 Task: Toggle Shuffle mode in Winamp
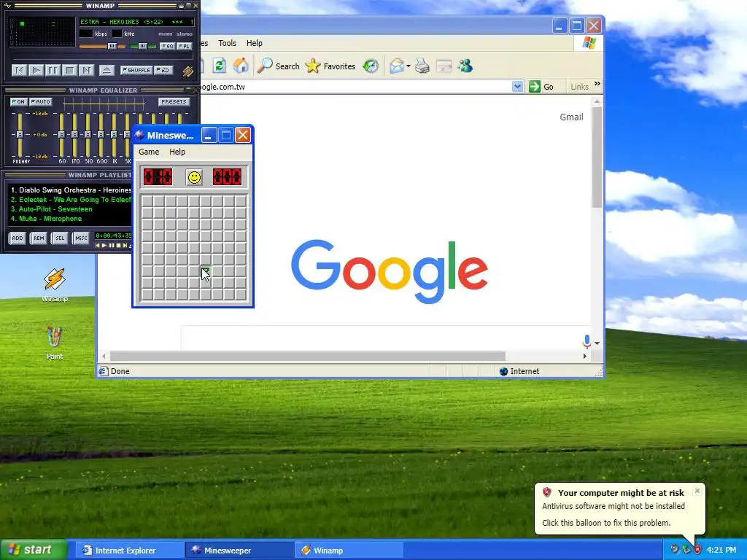[136, 70]
